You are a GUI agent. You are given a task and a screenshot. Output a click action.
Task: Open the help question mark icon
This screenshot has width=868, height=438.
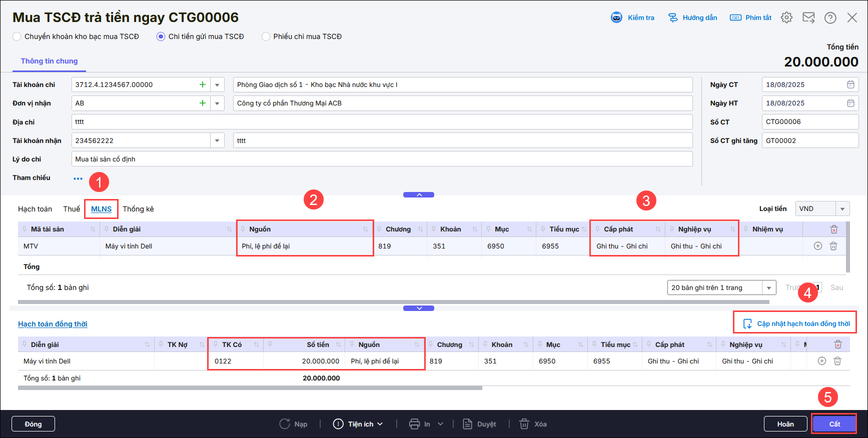(830, 17)
